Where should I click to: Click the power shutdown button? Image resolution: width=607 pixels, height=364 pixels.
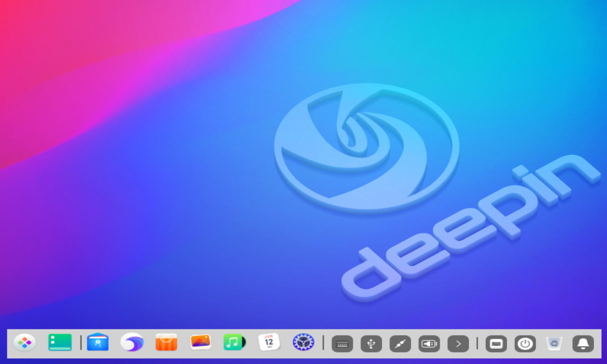click(525, 344)
